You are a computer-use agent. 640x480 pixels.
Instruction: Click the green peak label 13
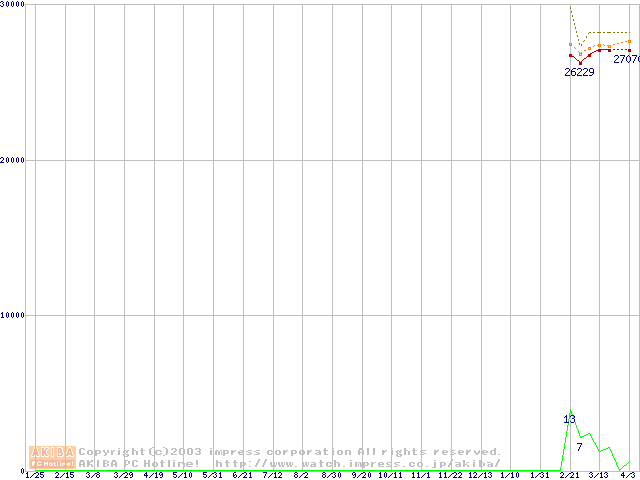(569, 419)
